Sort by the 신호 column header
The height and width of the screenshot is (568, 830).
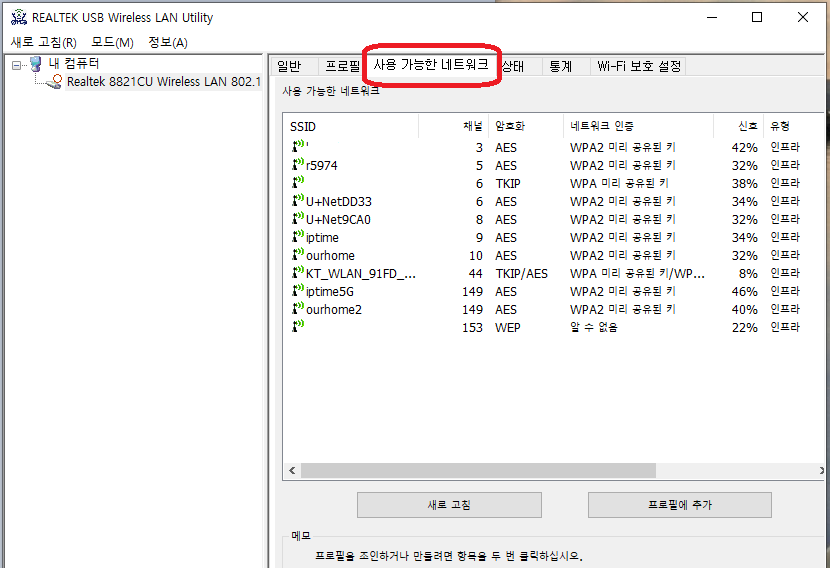coord(739,126)
